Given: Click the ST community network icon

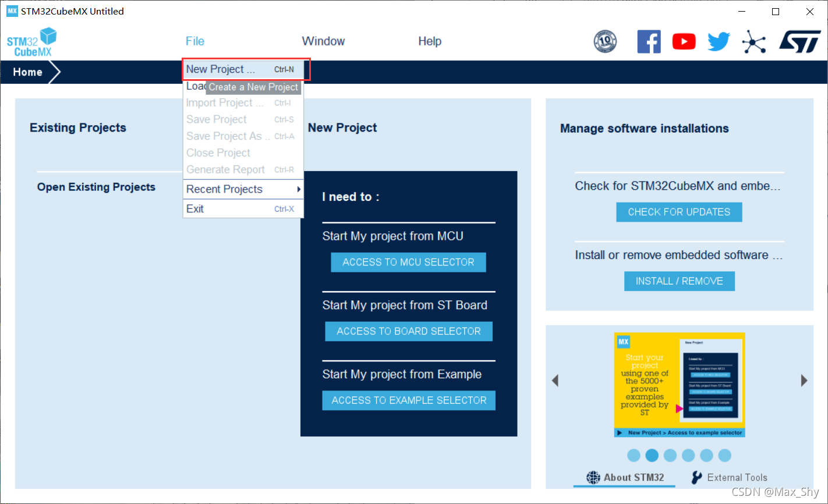Looking at the screenshot, I should pyautogui.click(x=754, y=41).
